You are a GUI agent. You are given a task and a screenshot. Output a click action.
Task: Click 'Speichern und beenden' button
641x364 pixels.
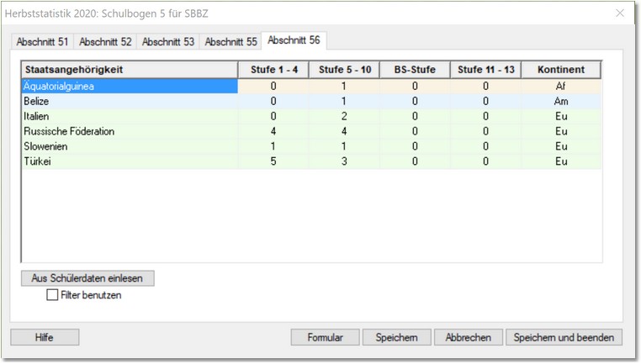[x=564, y=337]
